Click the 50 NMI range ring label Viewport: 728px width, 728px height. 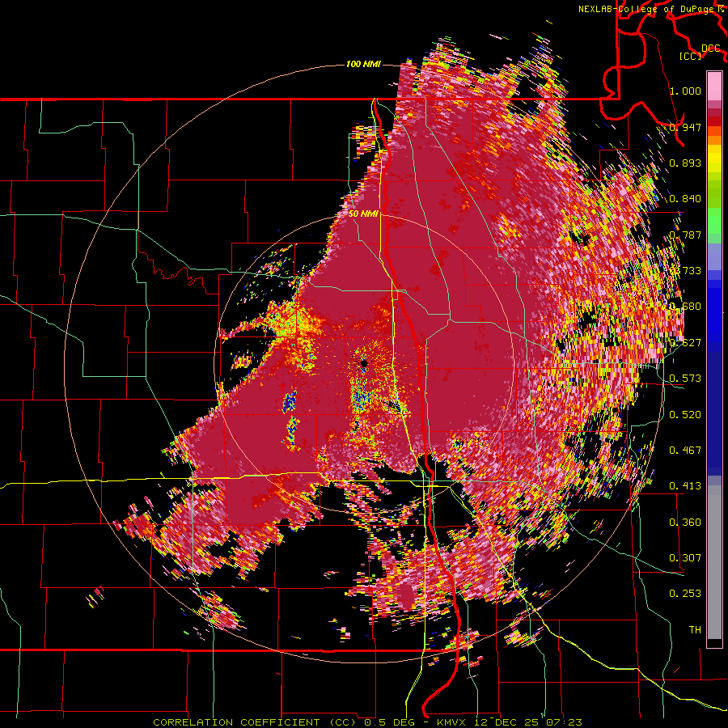[363, 214]
